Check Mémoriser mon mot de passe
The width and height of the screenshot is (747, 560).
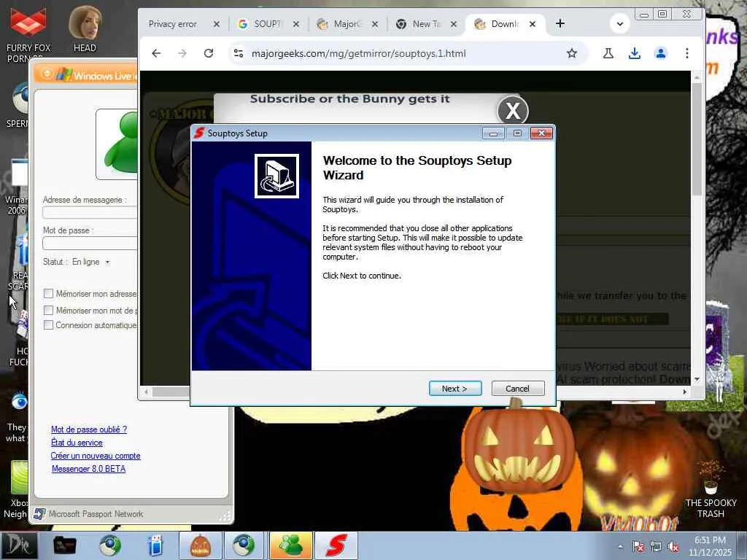coord(48,311)
